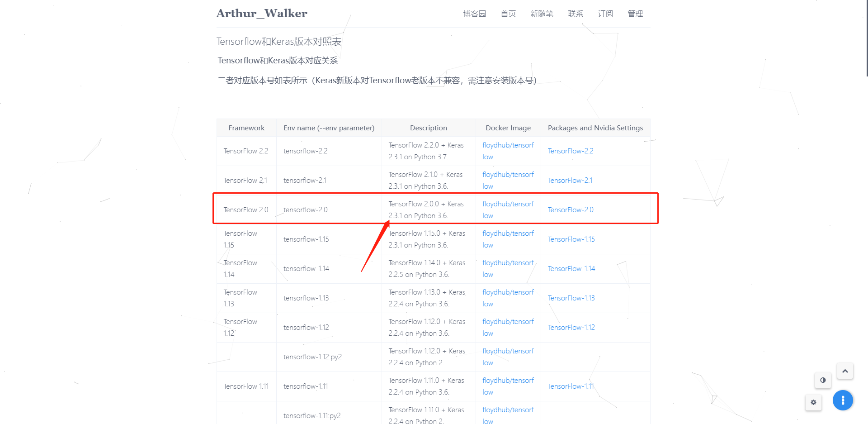
Task: Open 新随笔 navigation item
Action: pyautogui.click(x=542, y=14)
